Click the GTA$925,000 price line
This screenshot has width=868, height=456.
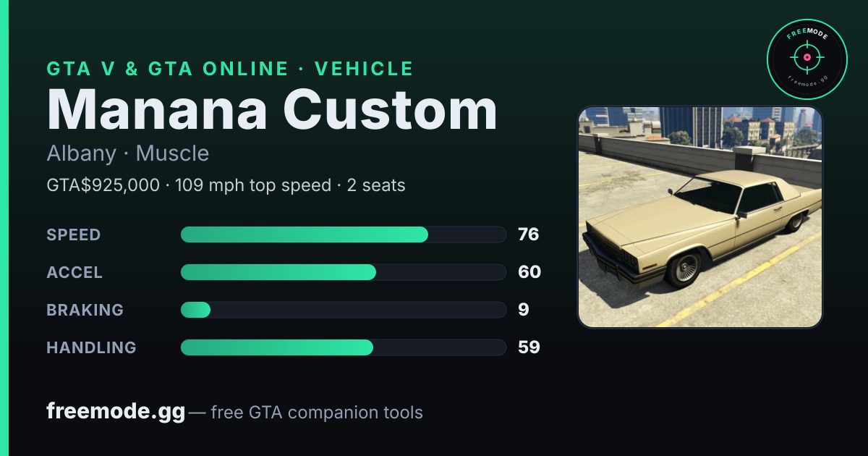point(226,185)
